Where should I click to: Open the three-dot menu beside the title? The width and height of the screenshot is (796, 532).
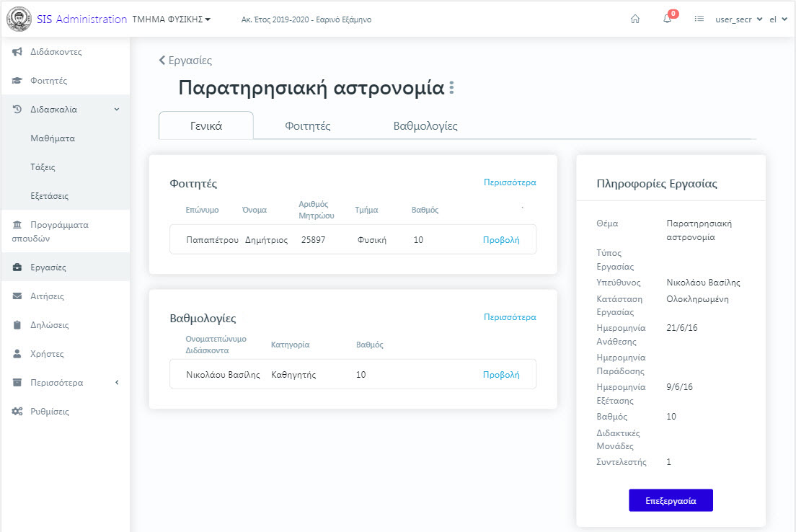(x=452, y=88)
